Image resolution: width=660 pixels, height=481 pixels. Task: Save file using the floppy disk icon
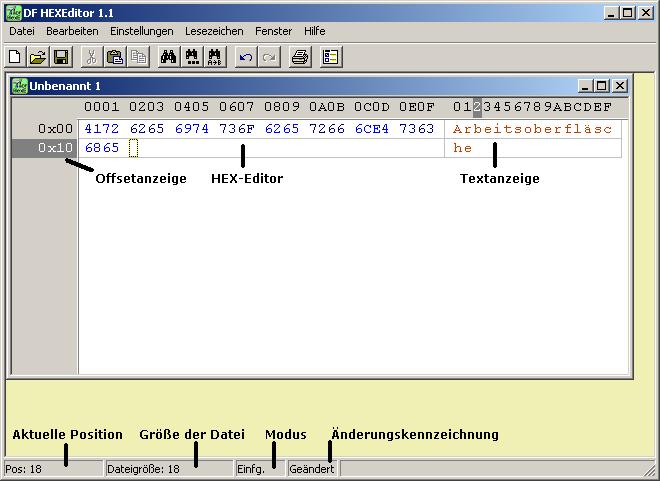pos(60,57)
